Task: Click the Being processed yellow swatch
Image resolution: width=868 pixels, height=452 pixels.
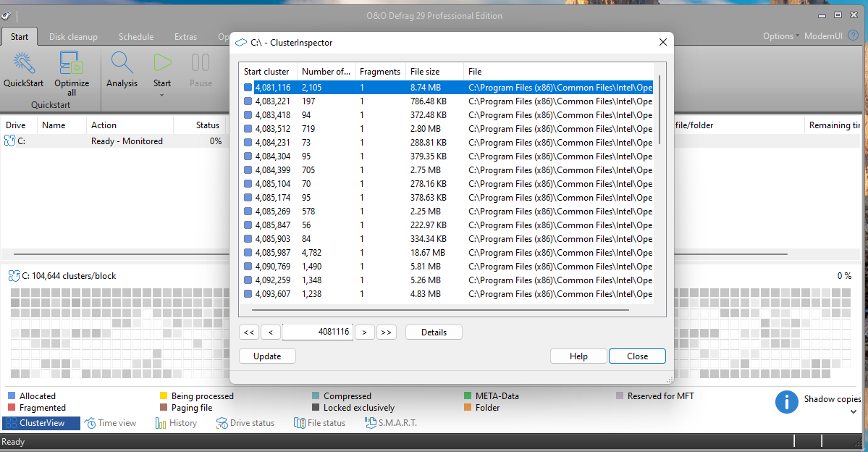Action: tap(164, 395)
